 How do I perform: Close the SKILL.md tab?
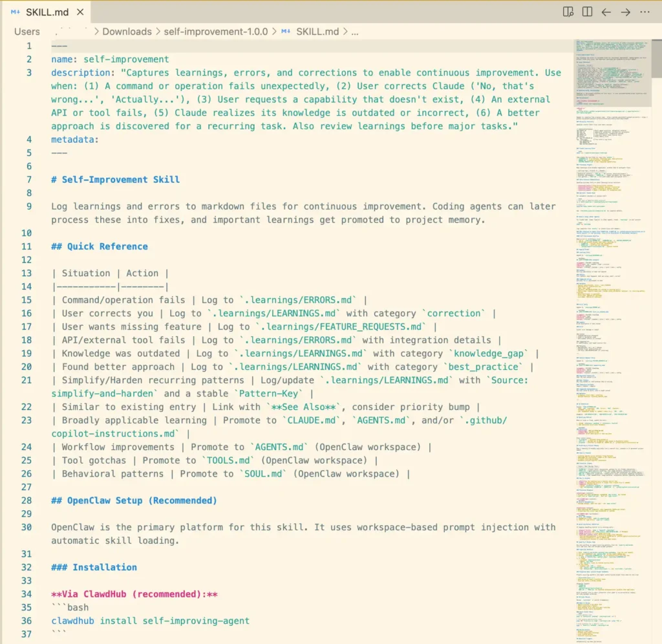tap(80, 12)
